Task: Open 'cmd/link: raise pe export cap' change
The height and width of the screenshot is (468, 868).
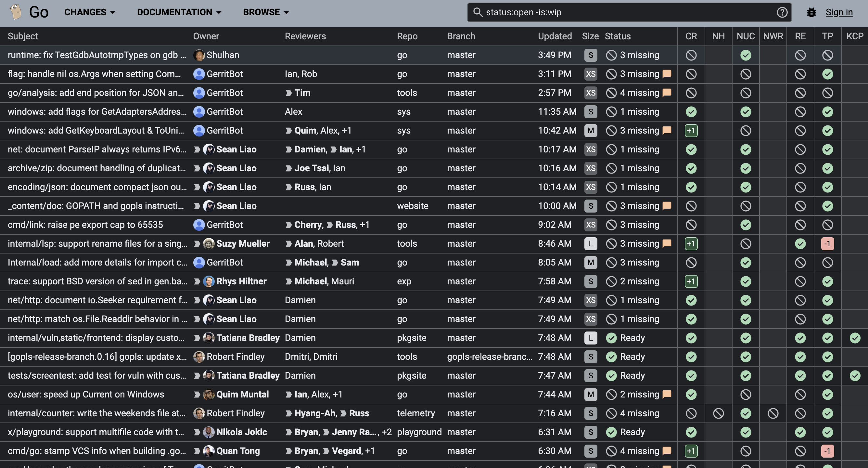Action: tap(85, 225)
